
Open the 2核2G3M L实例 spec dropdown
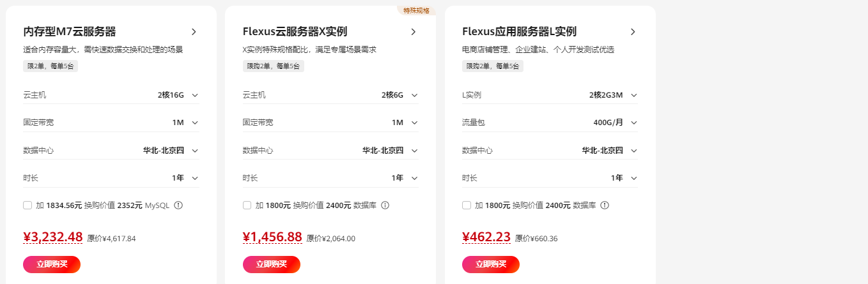[x=633, y=95]
